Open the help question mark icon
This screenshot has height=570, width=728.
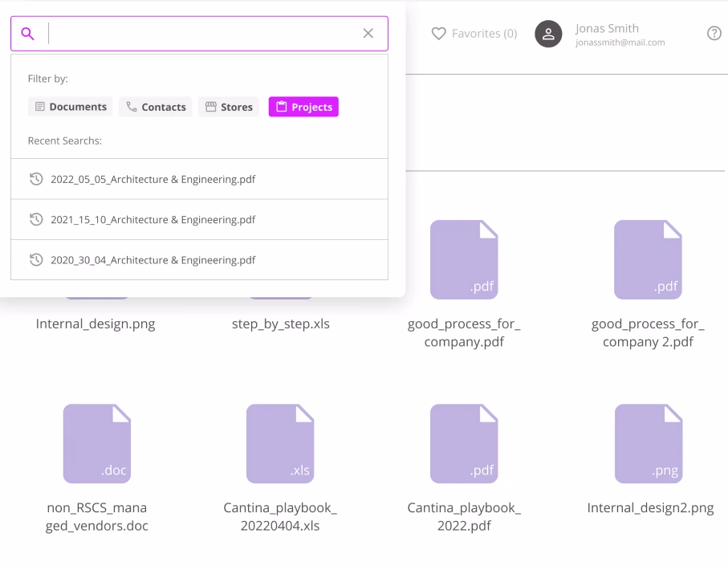tap(714, 34)
